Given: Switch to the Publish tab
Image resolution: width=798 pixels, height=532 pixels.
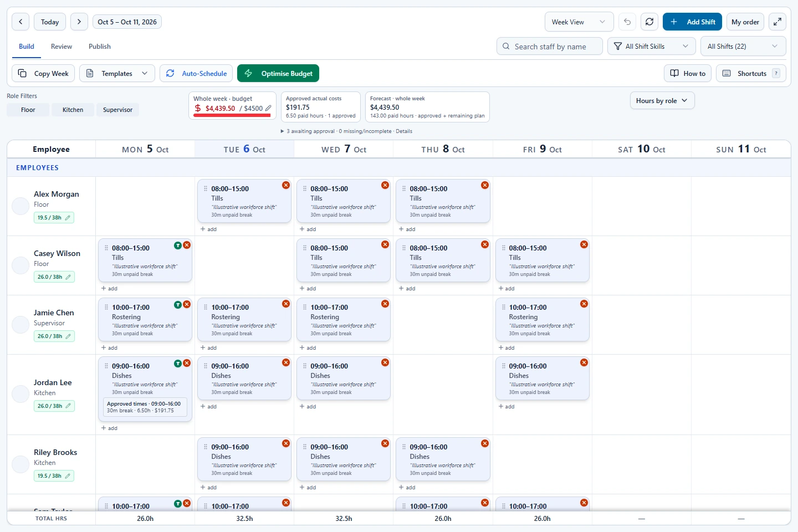Looking at the screenshot, I should [x=100, y=47].
